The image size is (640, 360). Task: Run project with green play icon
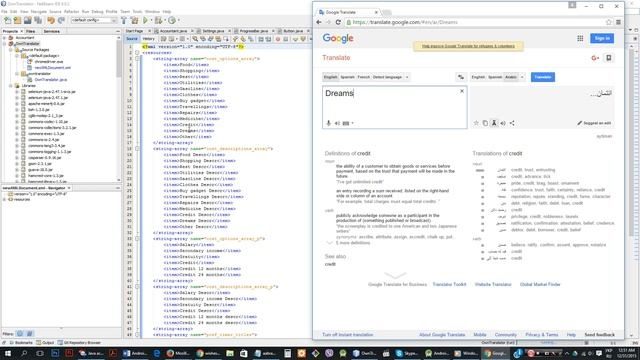(x=146, y=20)
